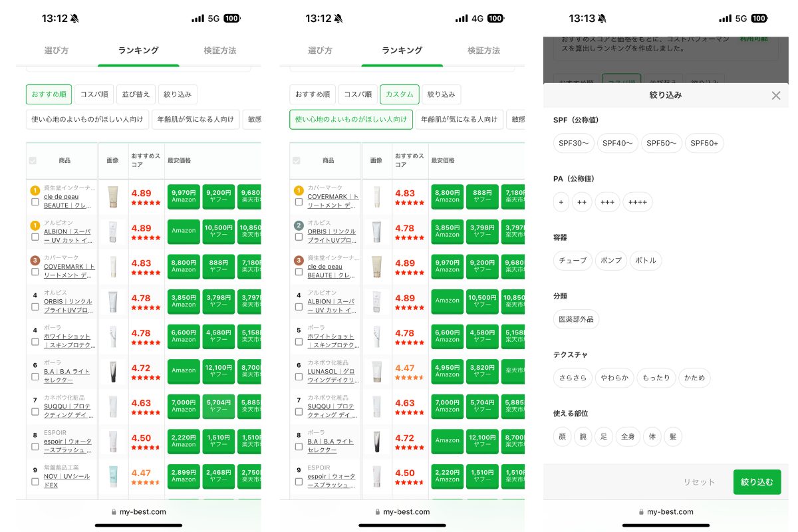Tap the LUNASOL product image, middle screenshot
The image size is (798, 532).
pyautogui.click(x=376, y=370)
